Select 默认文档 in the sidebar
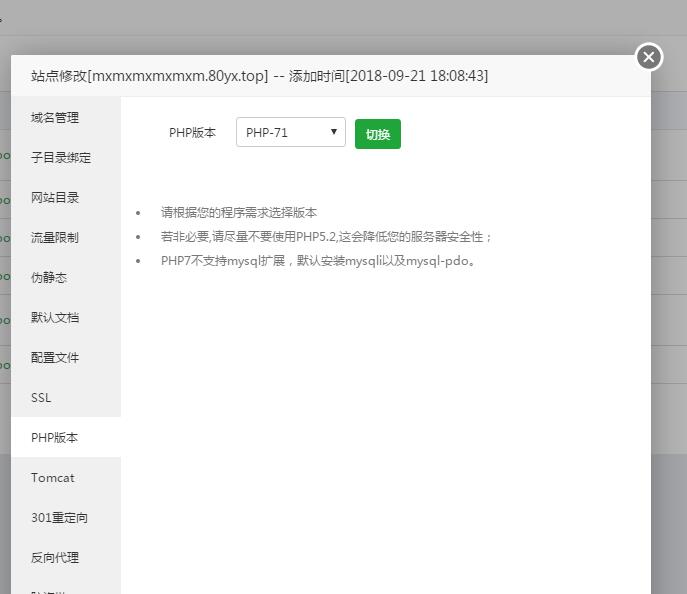Screen dimensions: 687x594 (x=55, y=317)
